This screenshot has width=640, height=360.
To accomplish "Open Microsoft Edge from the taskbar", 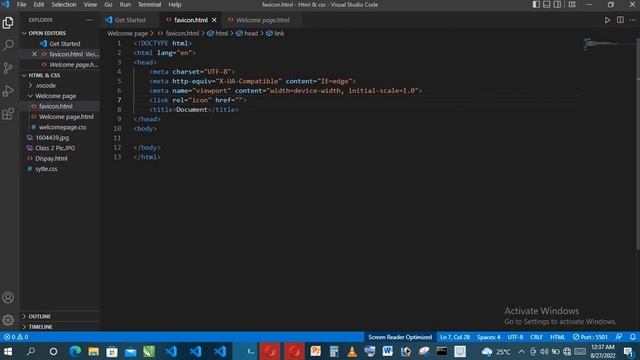I will tap(75, 351).
